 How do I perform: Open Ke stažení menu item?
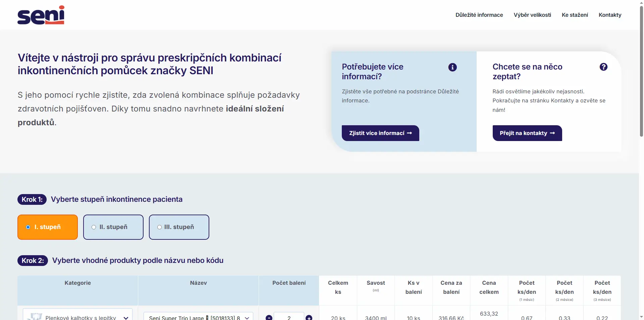click(x=575, y=15)
